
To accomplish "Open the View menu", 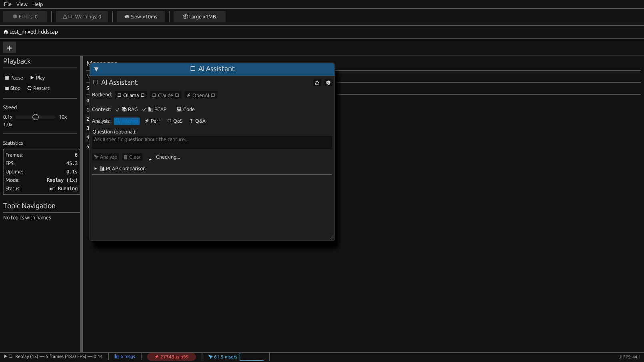I will 22,4.
